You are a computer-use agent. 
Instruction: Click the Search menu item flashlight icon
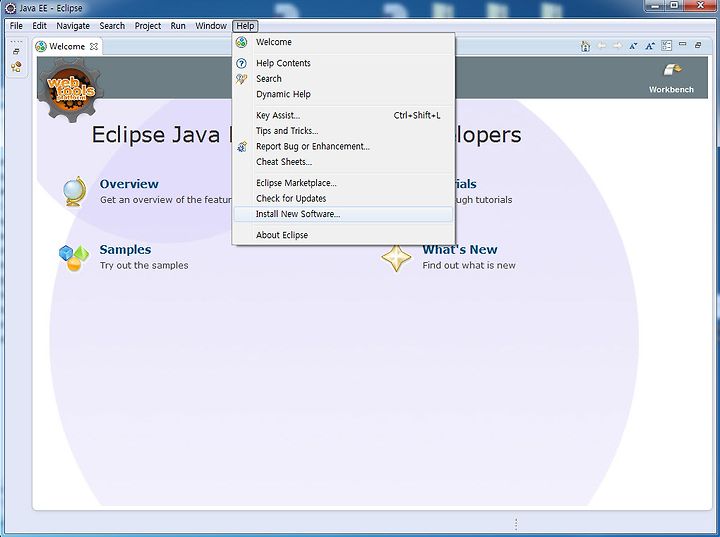coord(242,79)
